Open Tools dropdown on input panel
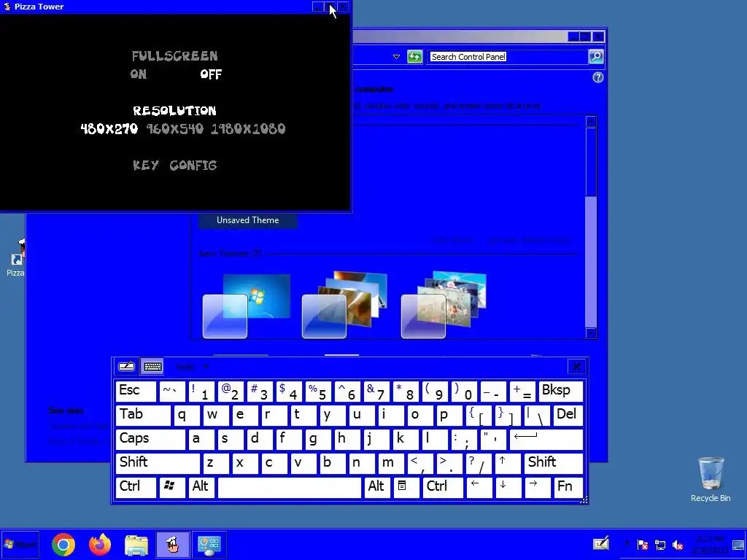 [192, 367]
